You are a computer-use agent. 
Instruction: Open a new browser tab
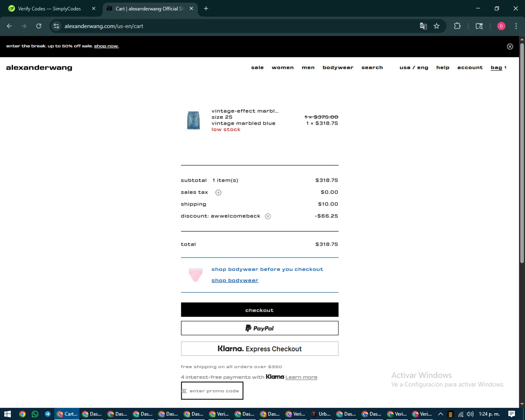[206, 8]
